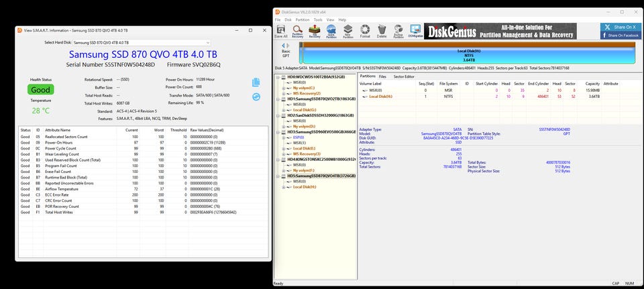Select CRC Error Count row
The width and height of the screenshot is (644, 289).
143,200
